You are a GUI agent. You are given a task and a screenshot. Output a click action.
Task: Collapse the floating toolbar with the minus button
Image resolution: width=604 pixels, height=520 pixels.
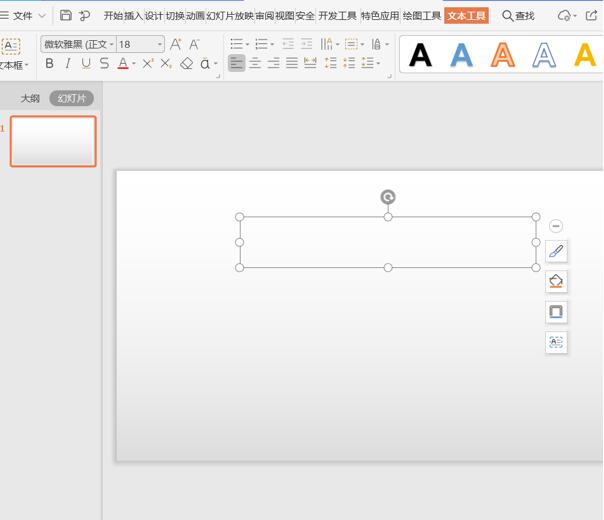tap(555, 226)
